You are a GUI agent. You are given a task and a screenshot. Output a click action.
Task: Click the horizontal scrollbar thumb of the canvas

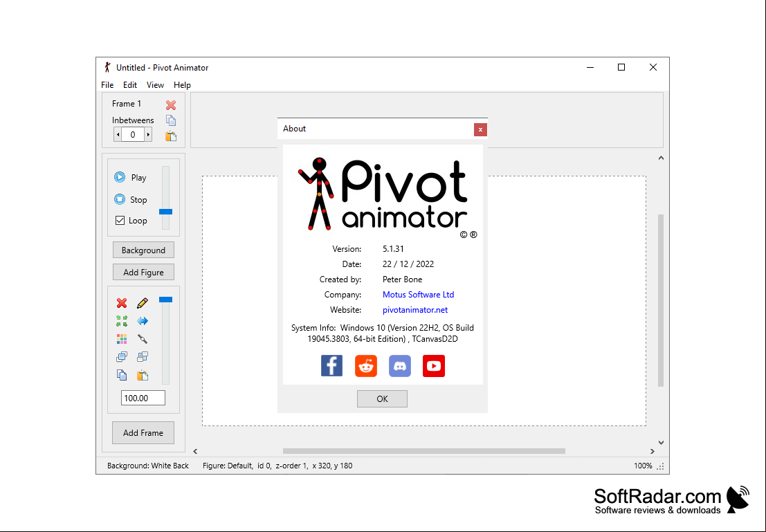pos(424,451)
